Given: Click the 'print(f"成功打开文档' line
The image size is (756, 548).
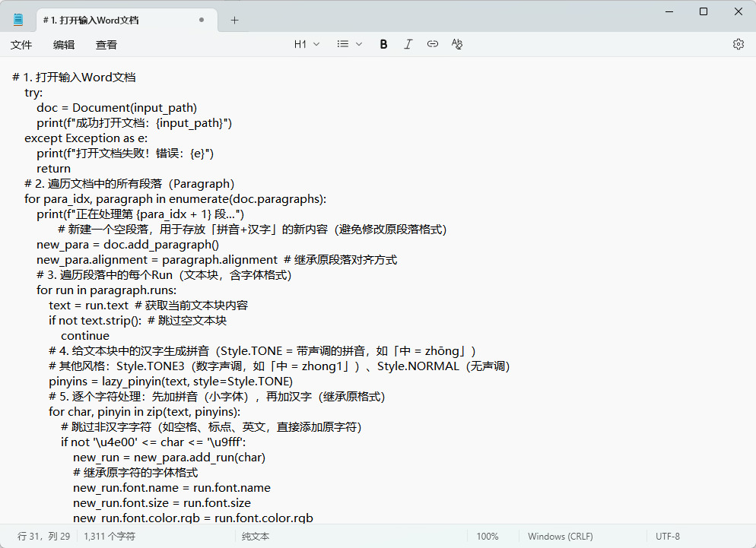Looking at the screenshot, I should pyautogui.click(x=135, y=123).
